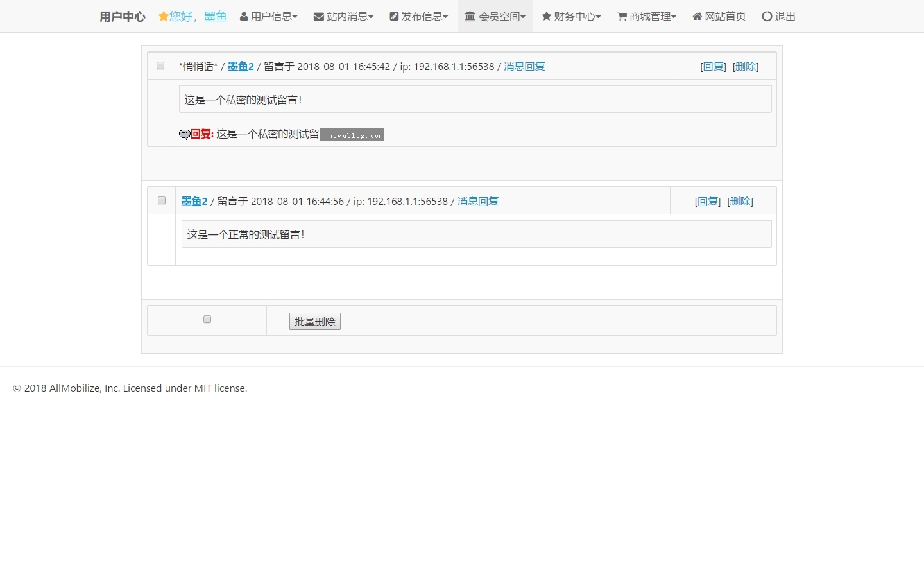Screen dimensions: 924x581
Task: Click 删除 link on the 悄悄话 message
Action: click(746, 67)
